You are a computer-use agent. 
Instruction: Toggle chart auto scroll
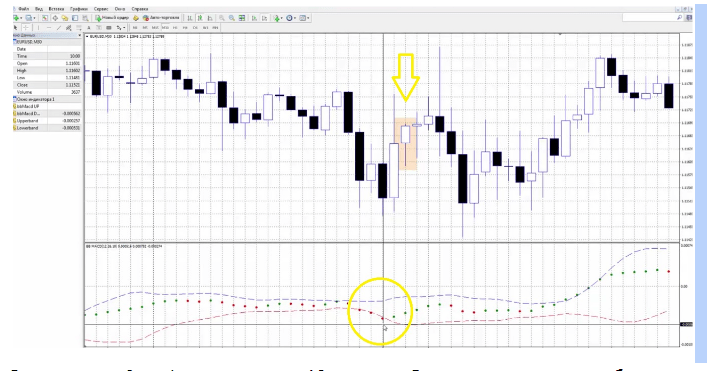pyautogui.click(x=254, y=18)
